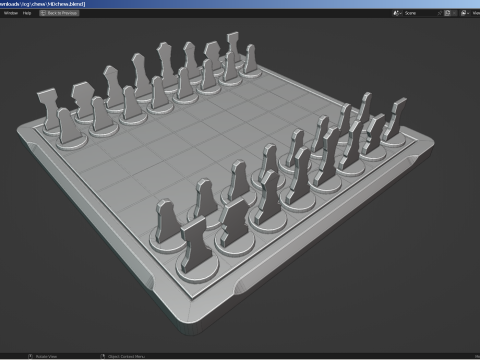Open the Help menu
The height and width of the screenshot is (360, 480).
pyautogui.click(x=27, y=13)
